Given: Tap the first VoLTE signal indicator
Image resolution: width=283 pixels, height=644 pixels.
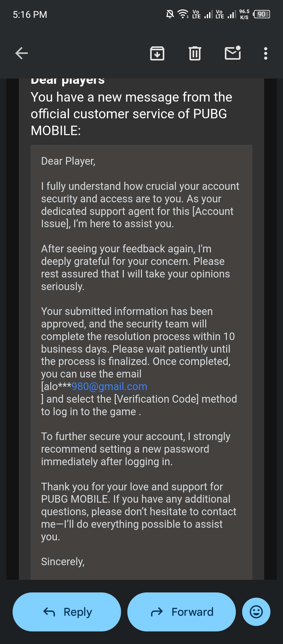Looking at the screenshot, I should coord(202,14).
